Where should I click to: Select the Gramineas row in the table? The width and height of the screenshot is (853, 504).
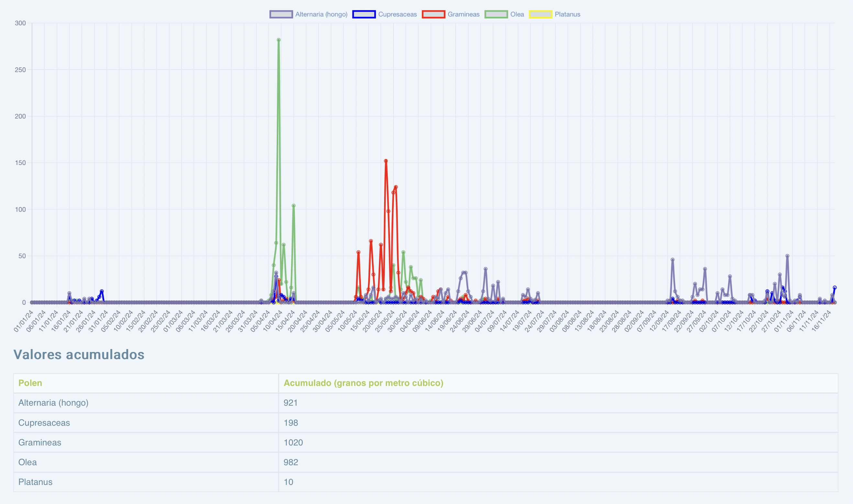[x=40, y=442]
